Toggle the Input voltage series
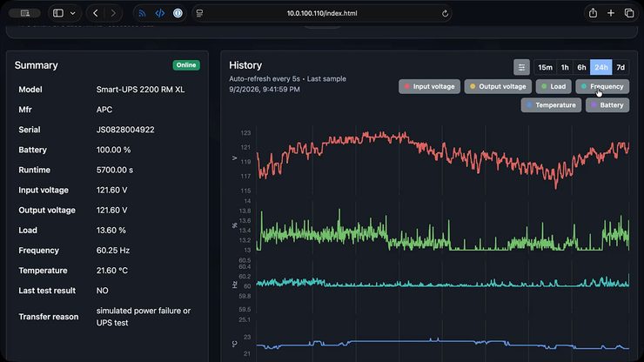The width and height of the screenshot is (644, 362). 429,87
